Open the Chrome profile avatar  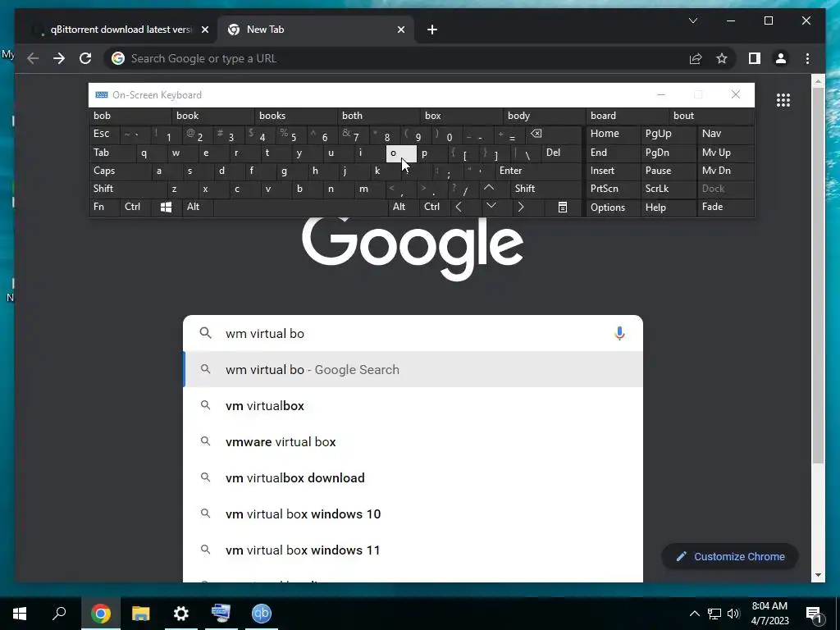point(781,58)
